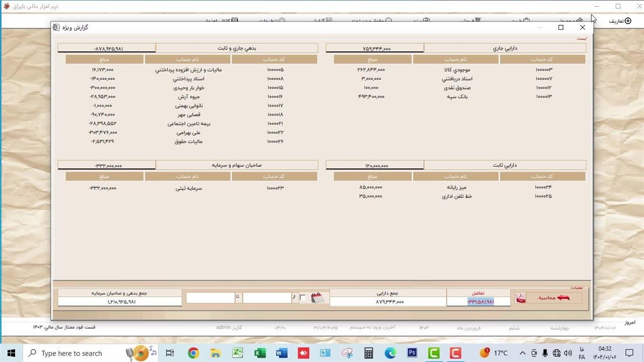
Task: Click the PDF export icon
Action: click(x=520, y=298)
